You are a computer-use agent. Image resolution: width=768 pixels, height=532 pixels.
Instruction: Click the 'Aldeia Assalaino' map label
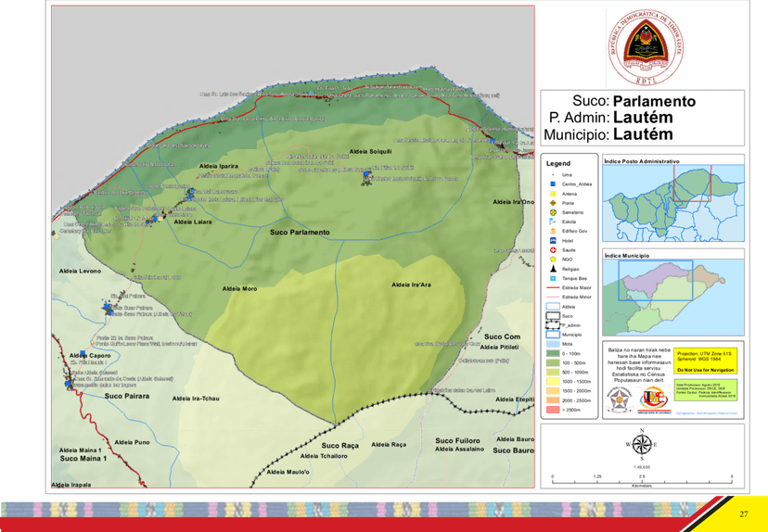[x=459, y=449]
